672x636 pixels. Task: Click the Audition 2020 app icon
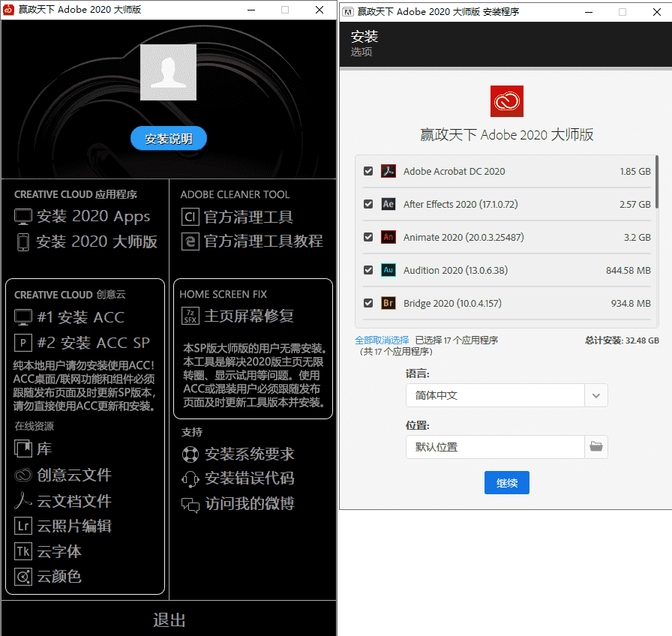coord(388,270)
